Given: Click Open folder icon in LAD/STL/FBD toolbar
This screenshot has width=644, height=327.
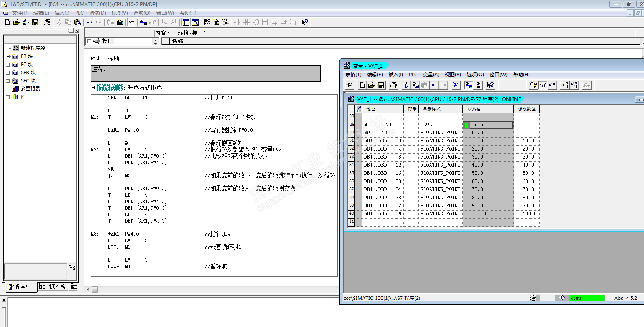Looking at the screenshot, I should pos(16,22).
